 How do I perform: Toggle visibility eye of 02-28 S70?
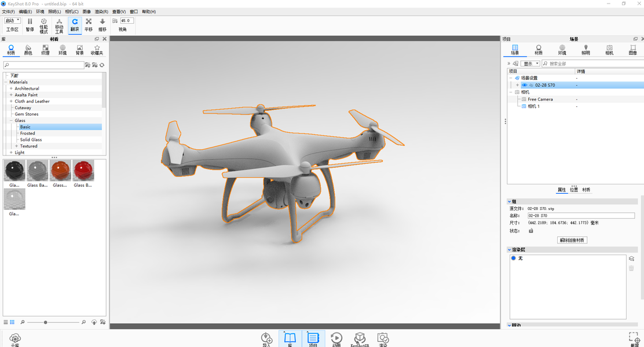pyautogui.click(x=525, y=85)
